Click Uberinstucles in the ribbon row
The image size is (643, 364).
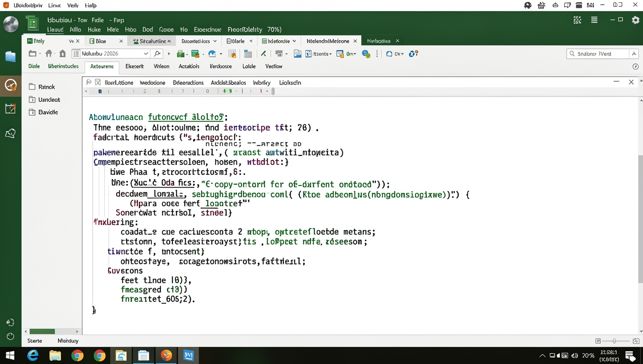63,66
